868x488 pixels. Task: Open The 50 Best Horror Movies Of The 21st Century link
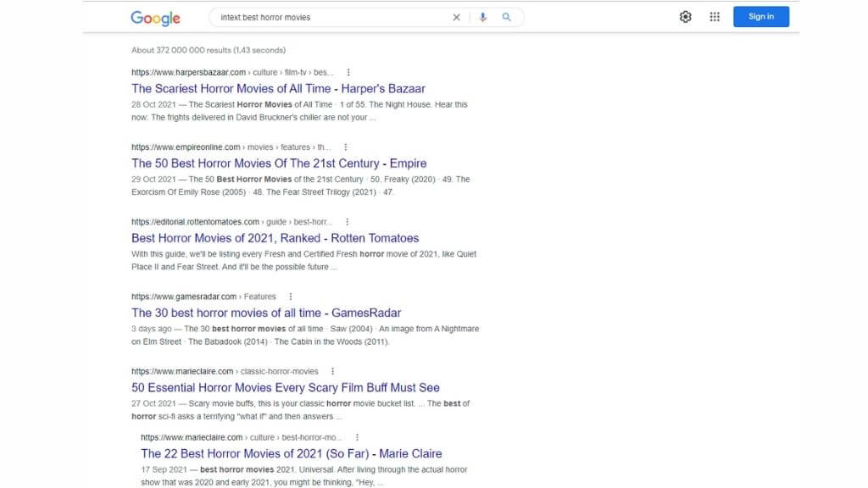point(279,164)
